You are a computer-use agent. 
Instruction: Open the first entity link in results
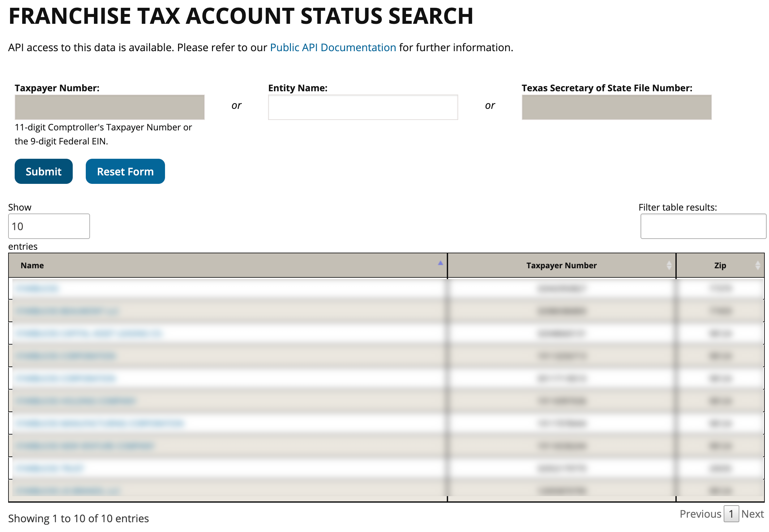tap(37, 288)
